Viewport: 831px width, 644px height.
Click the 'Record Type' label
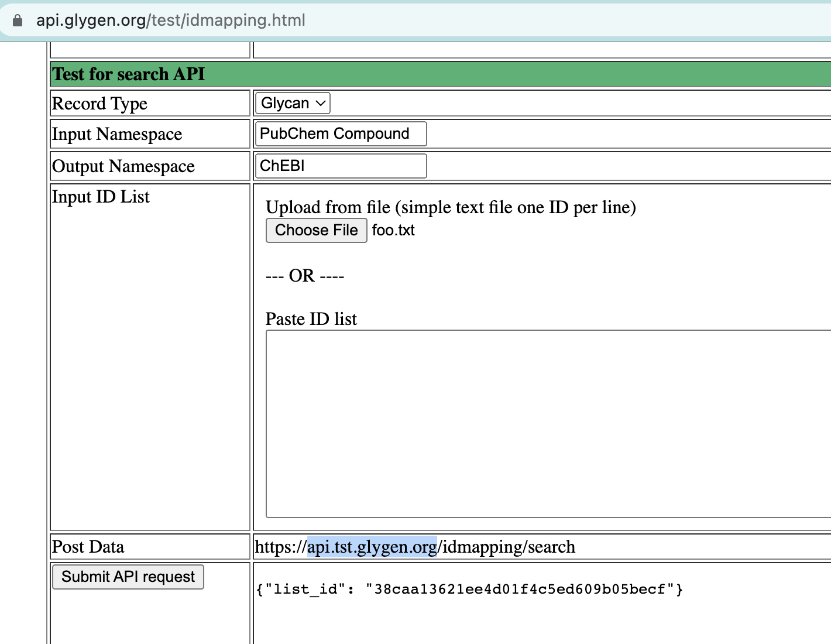pyautogui.click(x=99, y=104)
